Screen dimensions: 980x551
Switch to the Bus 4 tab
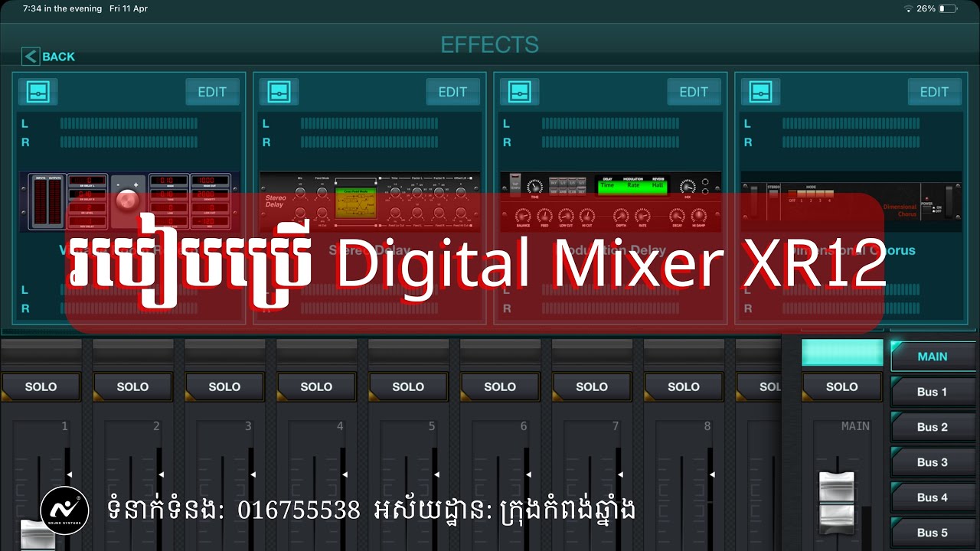click(933, 497)
